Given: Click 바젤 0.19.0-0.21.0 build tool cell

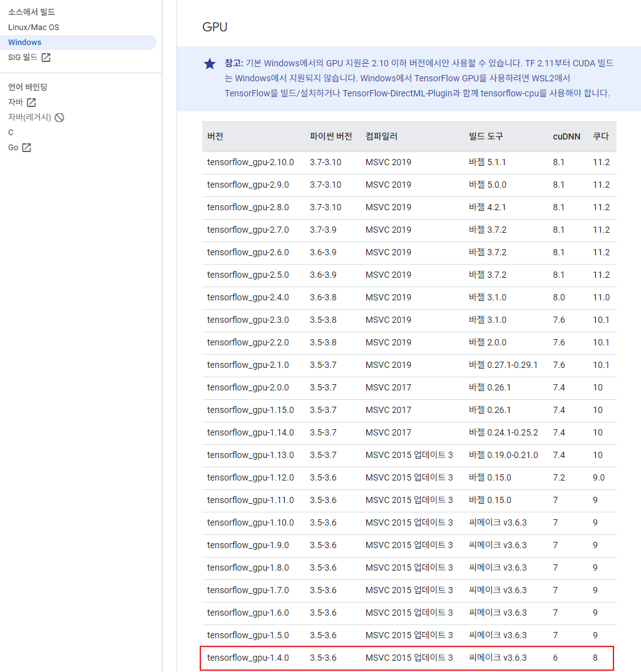Looking at the screenshot, I should click(x=503, y=455).
